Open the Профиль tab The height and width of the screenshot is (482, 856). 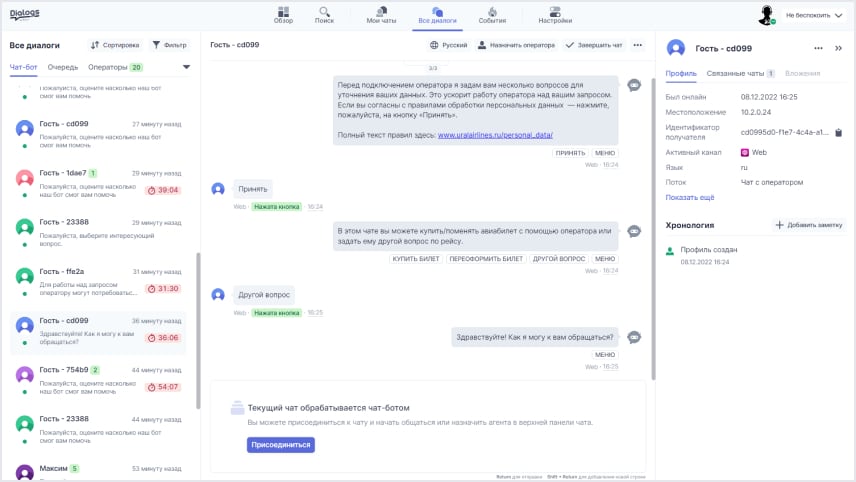click(681, 73)
